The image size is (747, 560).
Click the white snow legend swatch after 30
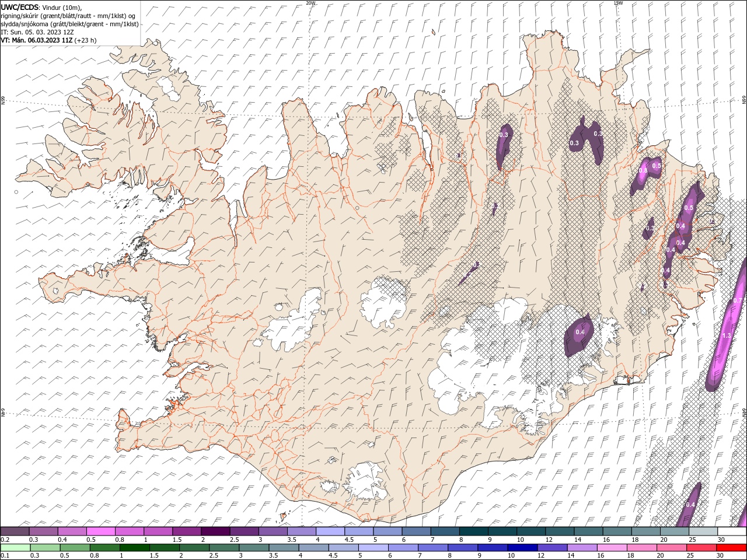[732, 531]
